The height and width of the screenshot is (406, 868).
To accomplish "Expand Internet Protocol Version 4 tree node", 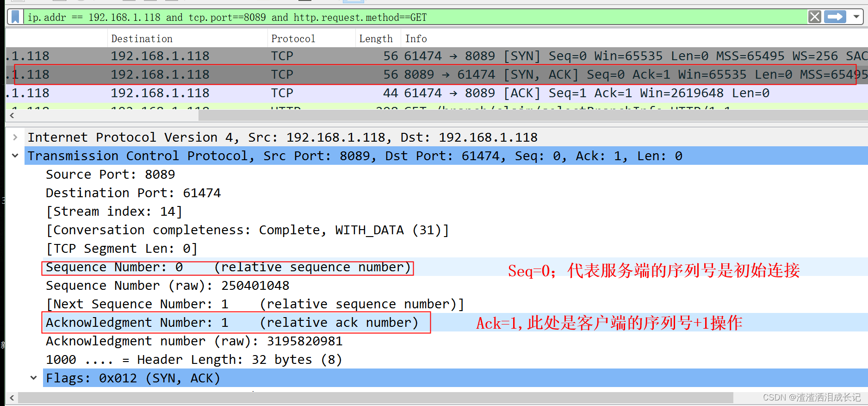I will [x=15, y=137].
